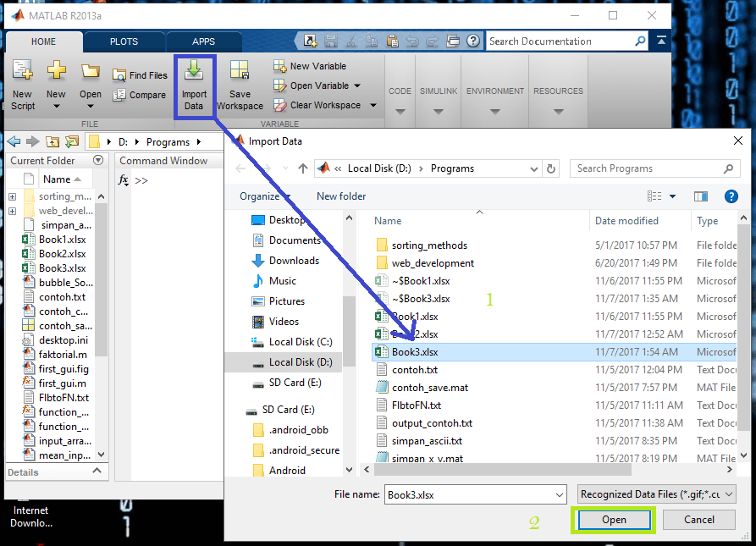Click the Compare files icon
Image resolution: width=756 pixels, height=546 pixels.
(120, 96)
